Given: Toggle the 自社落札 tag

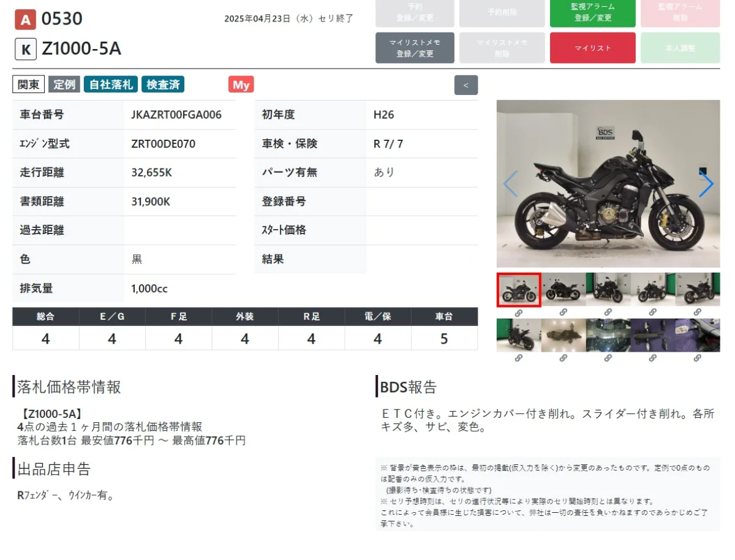Looking at the screenshot, I should click(x=111, y=85).
